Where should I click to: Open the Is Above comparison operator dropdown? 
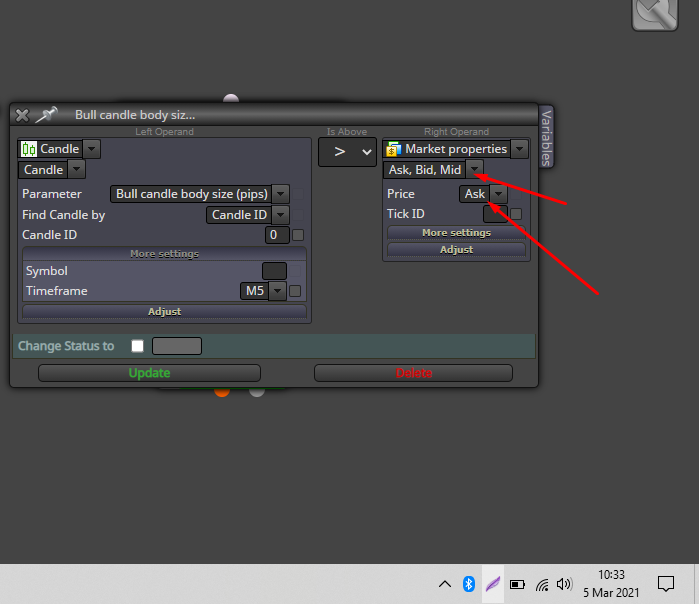coord(347,152)
